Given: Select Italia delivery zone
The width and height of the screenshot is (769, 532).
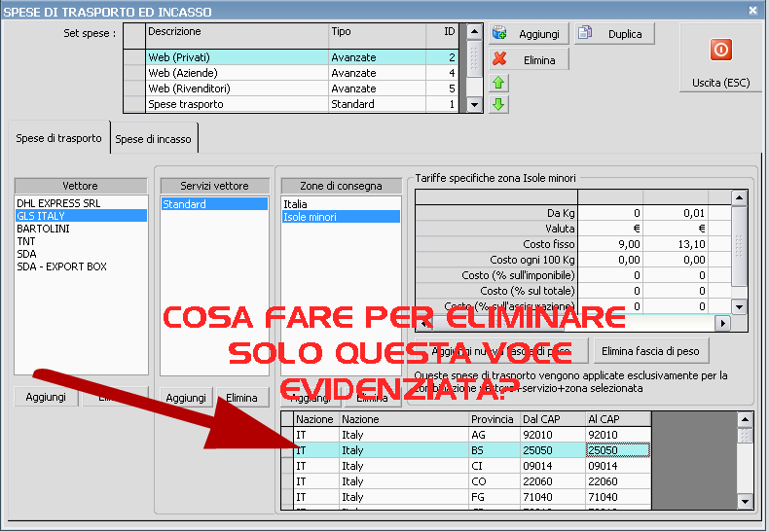Looking at the screenshot, I should pos(341,204).
